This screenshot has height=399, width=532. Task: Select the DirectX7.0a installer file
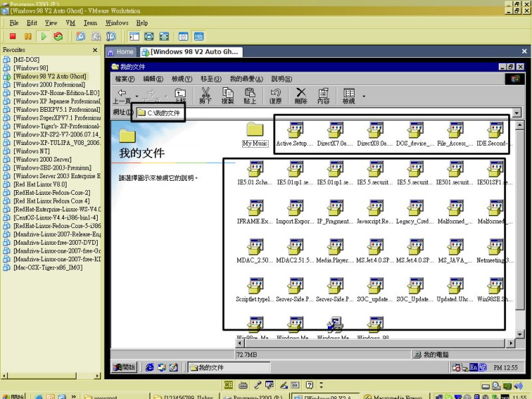point(335,134)
